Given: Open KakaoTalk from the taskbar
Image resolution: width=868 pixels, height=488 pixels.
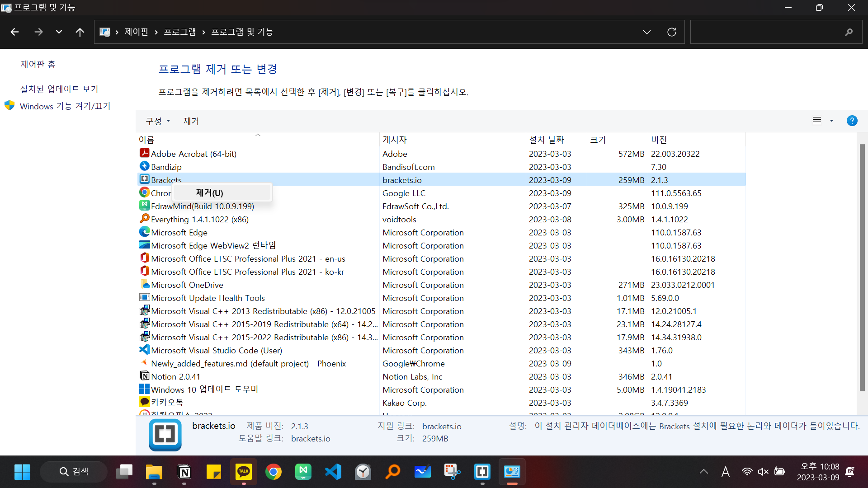Looking at the screenshot, I should point(244,472).
